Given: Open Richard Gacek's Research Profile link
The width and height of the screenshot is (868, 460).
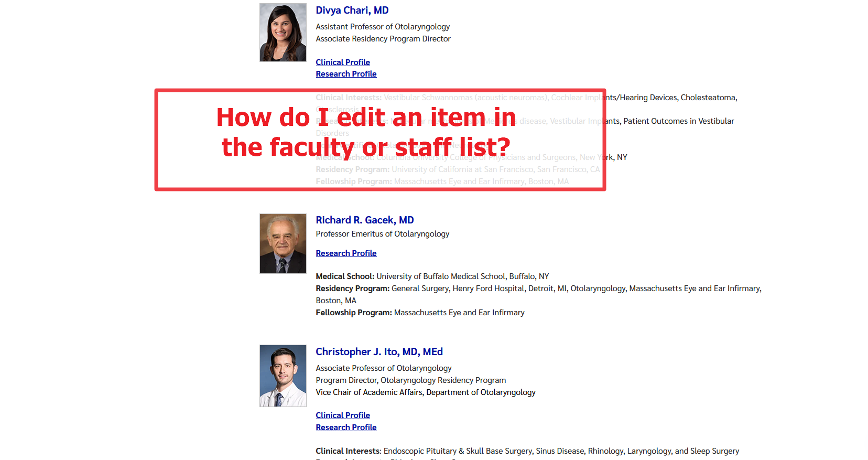Looking at the screenshot, I should 346,253.
